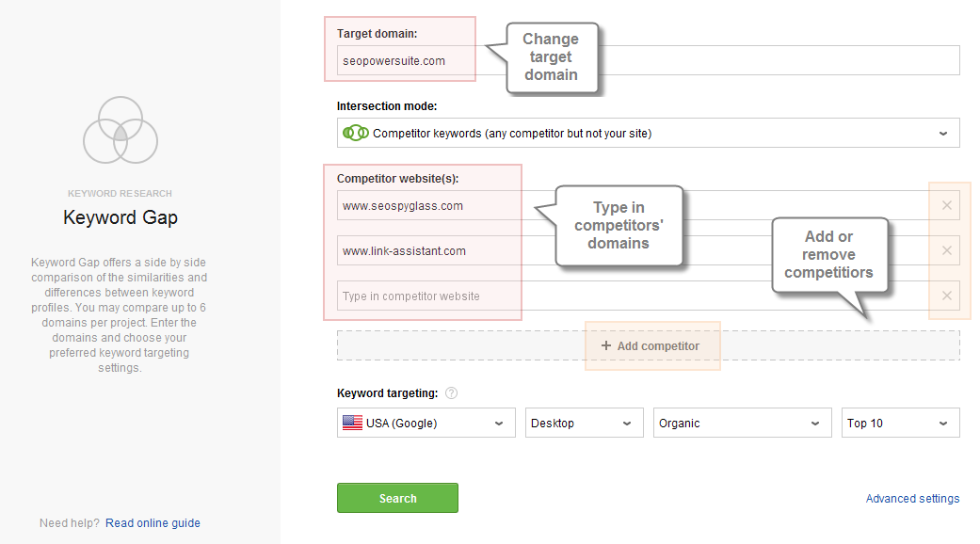Click the 'Keyword targeting:' label
The image size is (980, 544).
point(388,392)
